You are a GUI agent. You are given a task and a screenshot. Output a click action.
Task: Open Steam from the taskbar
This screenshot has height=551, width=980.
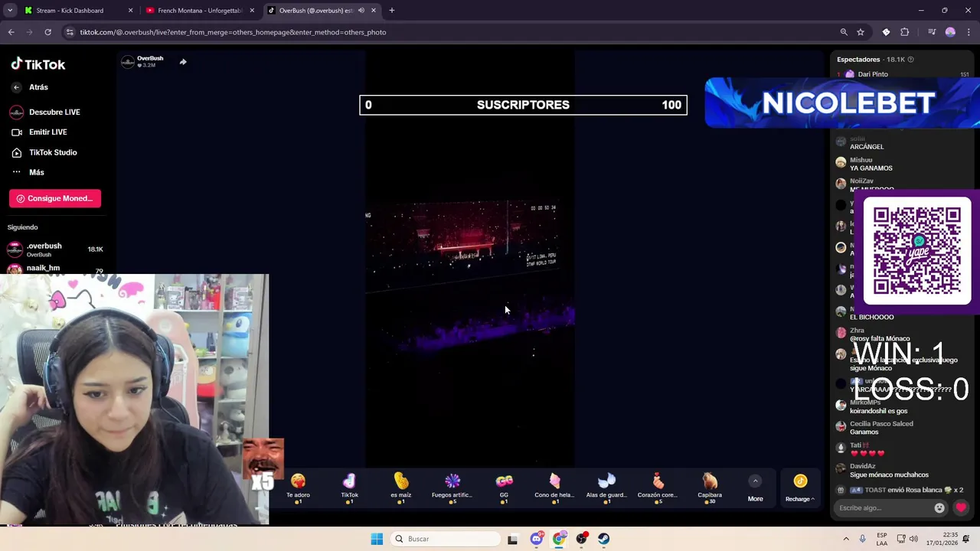click(x=604, y=539)
